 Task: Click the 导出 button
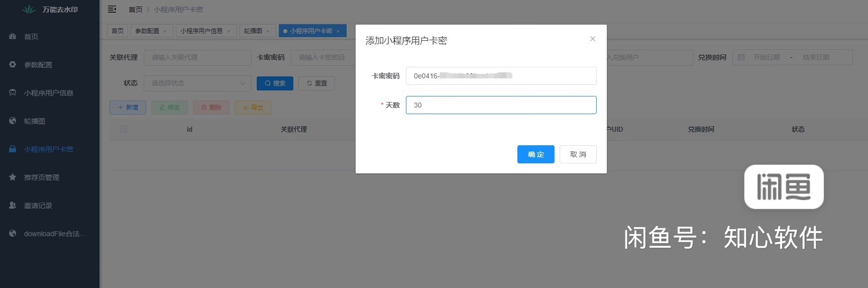[x=253, y=107]
